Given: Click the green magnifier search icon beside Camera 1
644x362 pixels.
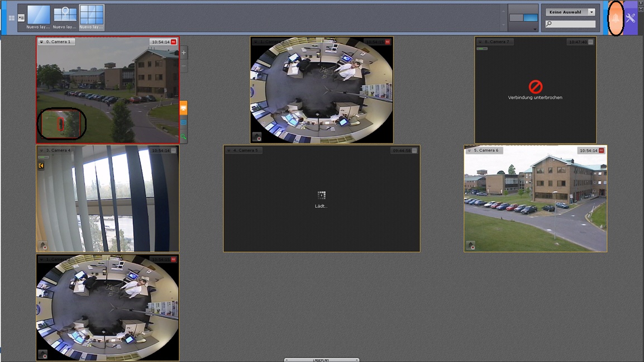Looking at the screenshot, I should (x=183, y=136).
